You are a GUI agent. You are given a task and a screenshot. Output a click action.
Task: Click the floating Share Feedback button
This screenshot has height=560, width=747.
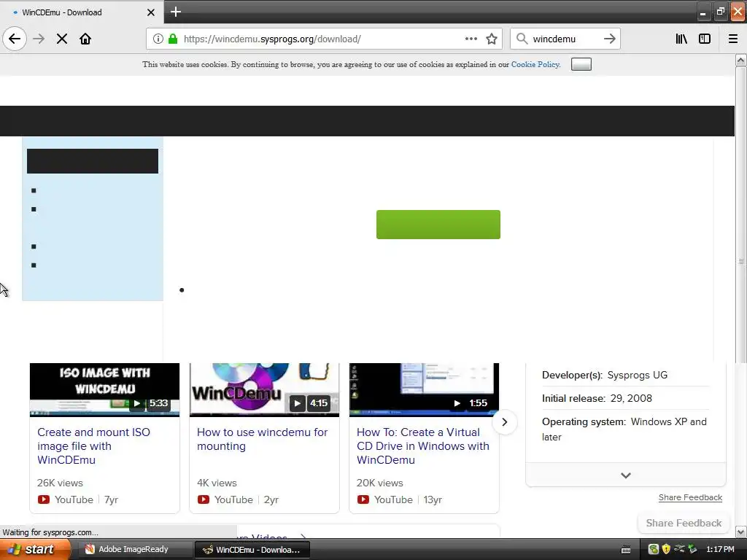tap(684, 523)
